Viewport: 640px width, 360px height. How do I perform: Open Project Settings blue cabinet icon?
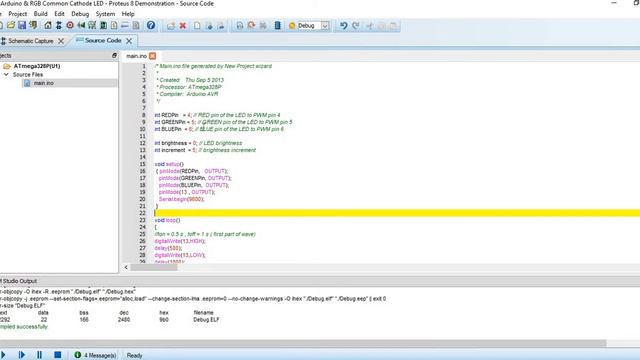(x=278, y=26)
